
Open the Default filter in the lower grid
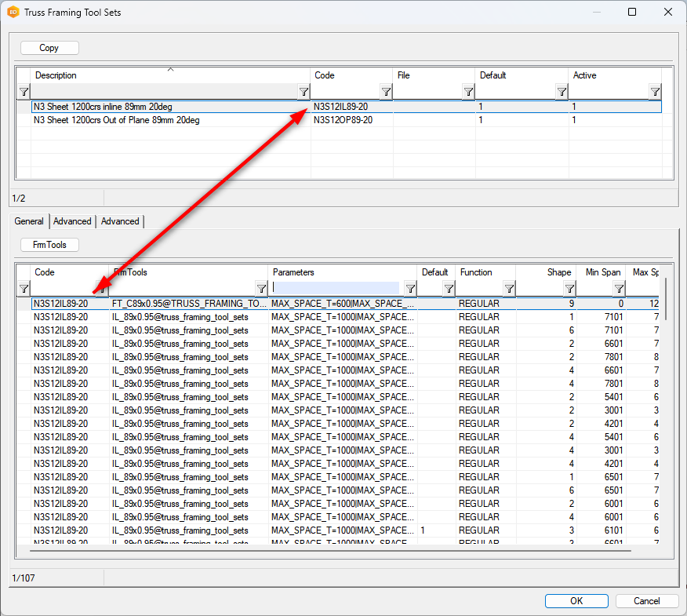[x=449, y=289]
